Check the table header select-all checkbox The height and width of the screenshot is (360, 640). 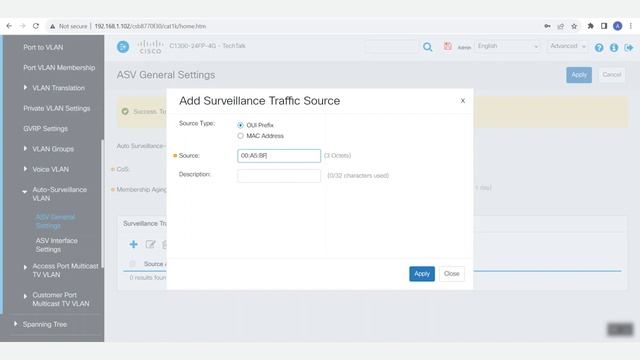[x=132, y=264]
